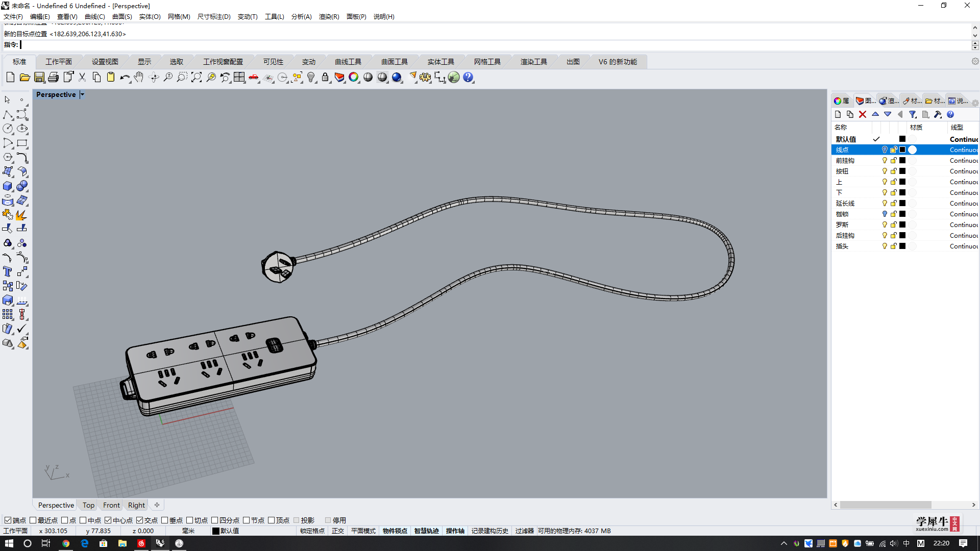The width and height of the screenshot is (980, 551).
Task: Toggle the 端点 osnap checkbox
Action: (x=8, y=520)
